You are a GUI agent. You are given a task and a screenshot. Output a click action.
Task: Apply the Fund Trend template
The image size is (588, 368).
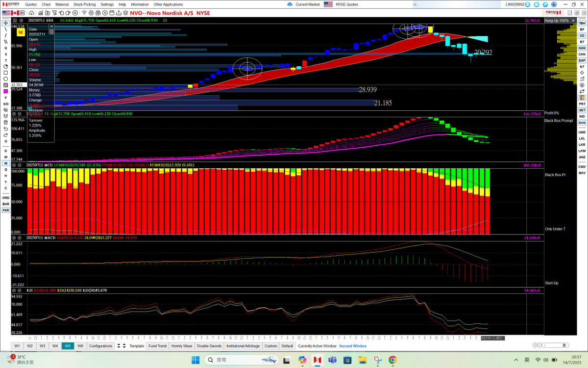(157, 346)
